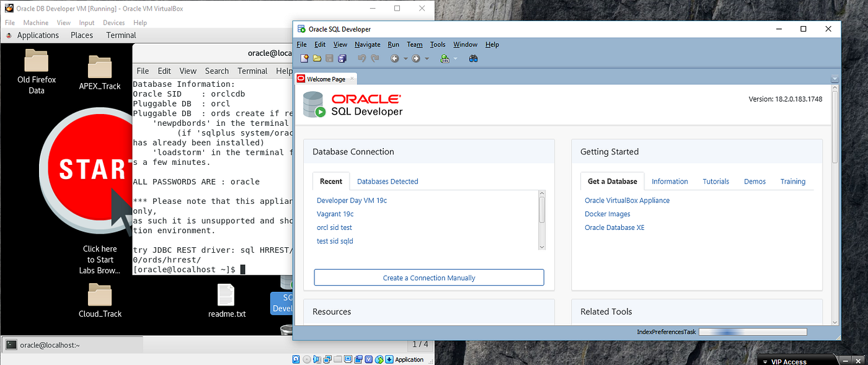The image size is (868, 365).
Task: Click the Create a Connection Manually button
Action: tap(429, 278)
